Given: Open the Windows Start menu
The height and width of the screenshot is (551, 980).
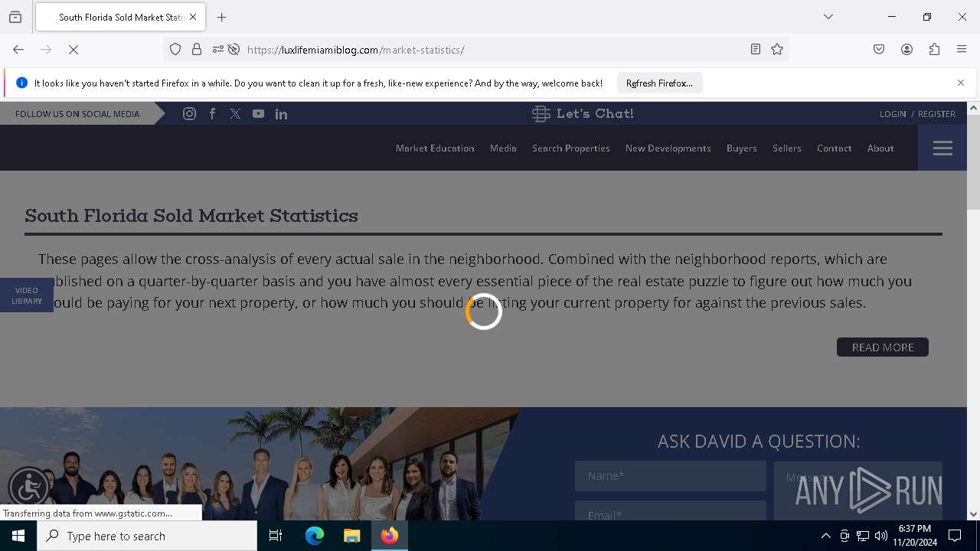Looking at the screenshot, I should click(x=18, y=536).
